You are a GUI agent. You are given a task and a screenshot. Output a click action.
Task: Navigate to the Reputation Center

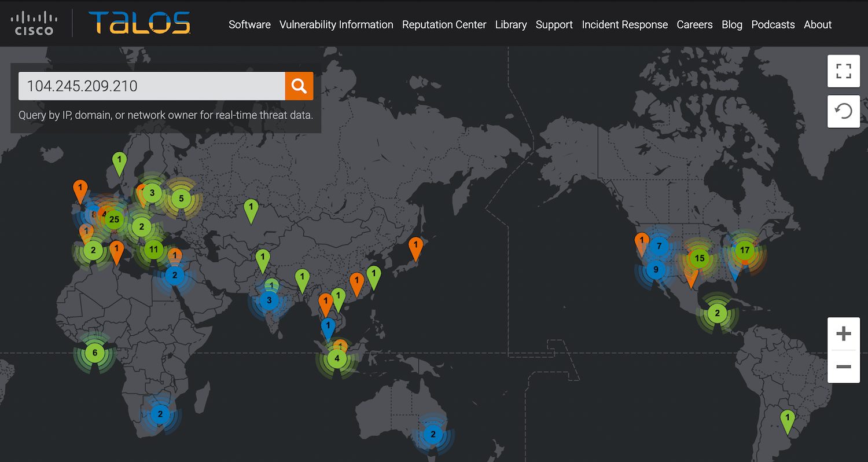click(x=444, y=24)
